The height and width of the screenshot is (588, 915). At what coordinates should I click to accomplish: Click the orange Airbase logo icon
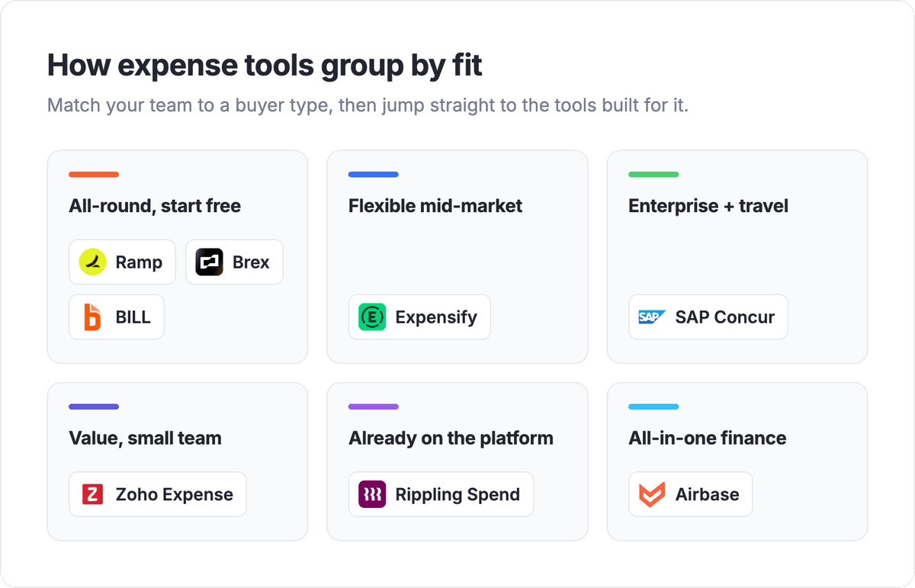click(652, 494)
